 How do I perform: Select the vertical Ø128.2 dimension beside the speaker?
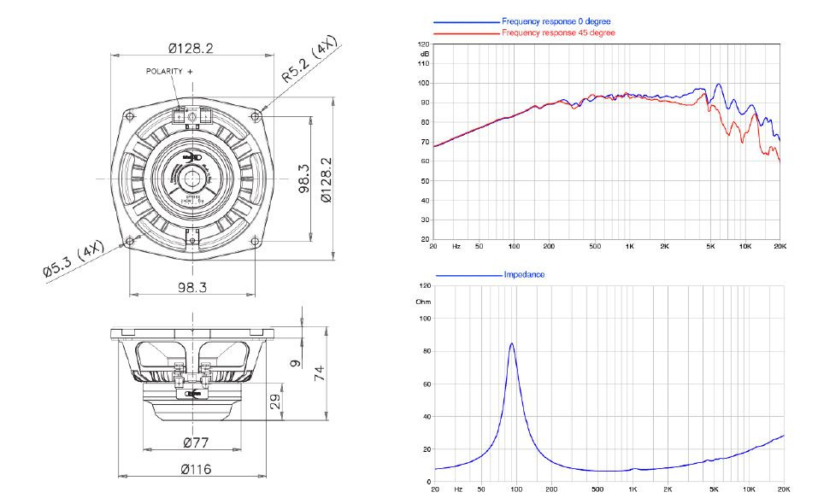tap(326, 180)
